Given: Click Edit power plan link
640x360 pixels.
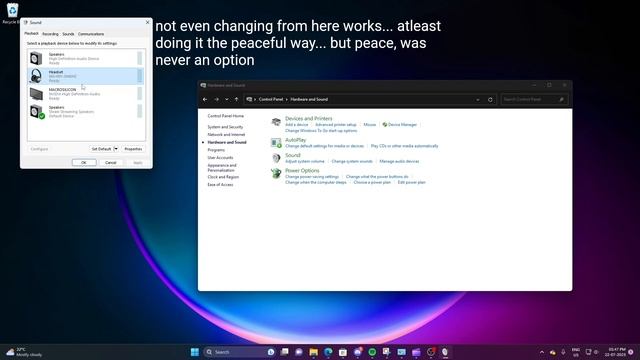Looking at the screenshot, I should click(411, 182).
